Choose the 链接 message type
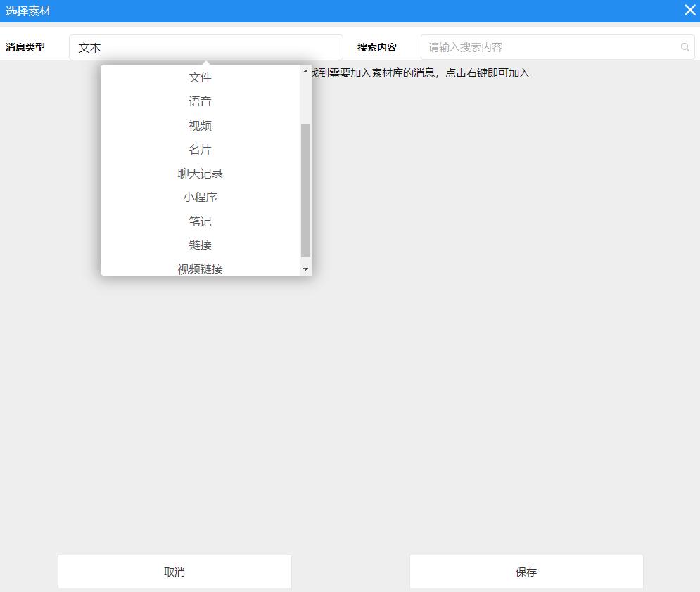The image size is (700, 592). coord(200,245)
